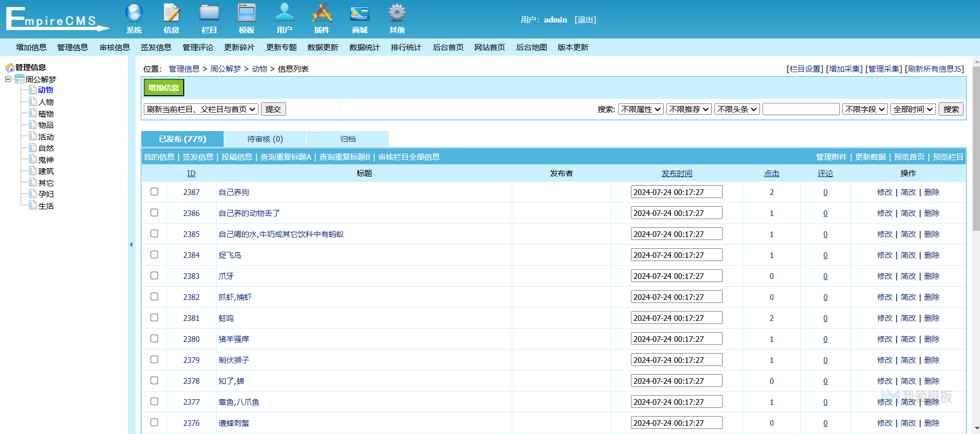
Task: Check the box for row 2380
Action: 154,338
